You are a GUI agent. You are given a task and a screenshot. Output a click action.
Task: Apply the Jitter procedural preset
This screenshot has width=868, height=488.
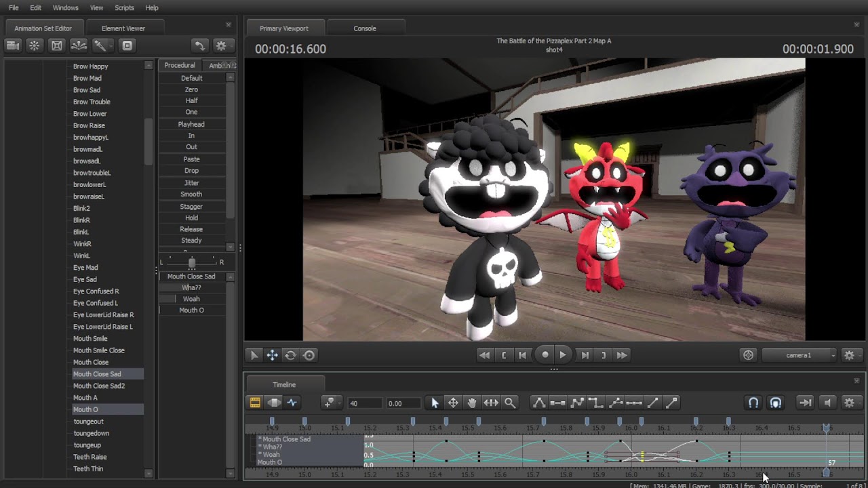click(x=191, y=183)
